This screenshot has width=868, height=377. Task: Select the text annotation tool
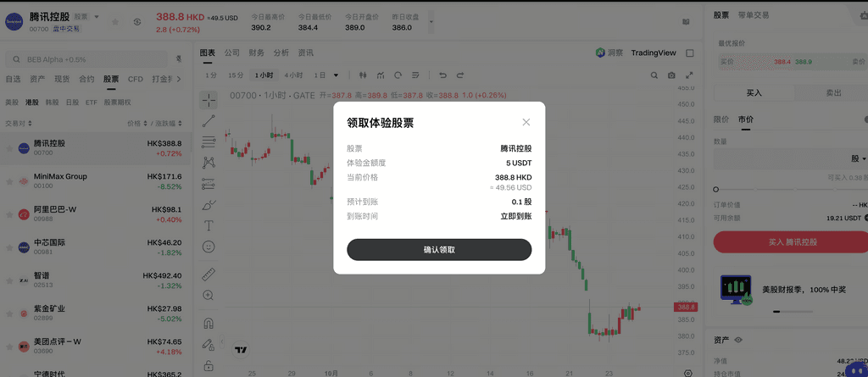209,225
